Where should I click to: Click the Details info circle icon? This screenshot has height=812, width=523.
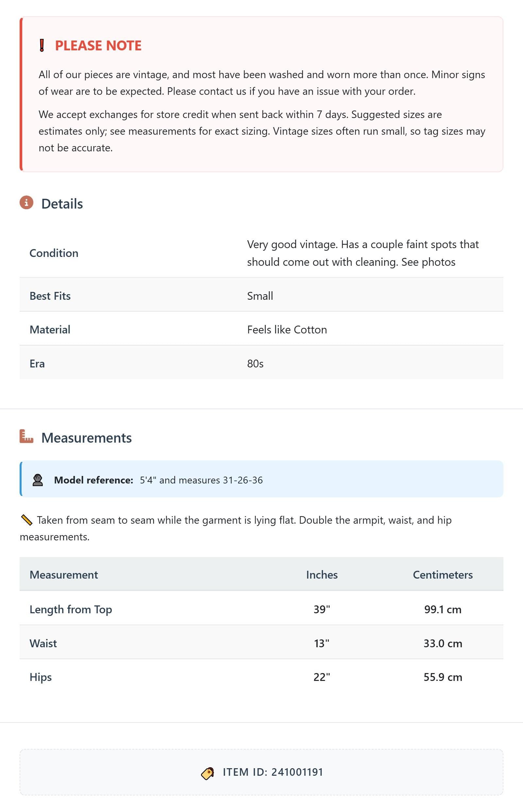click(x=26, y=202)
